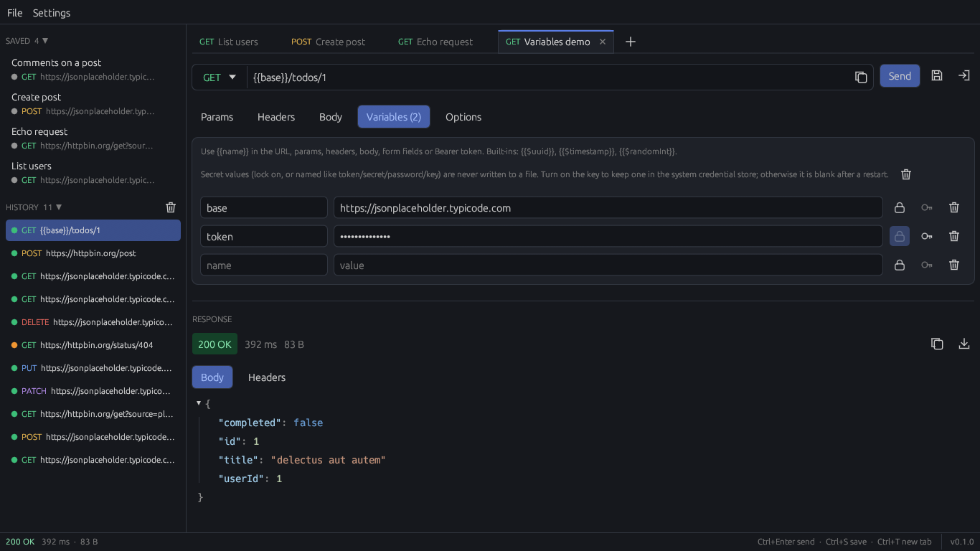Toggle credential store key for token variable
The height and width of the screenshot is (551, 980).
pyautogui.click(x=927, y=236)
